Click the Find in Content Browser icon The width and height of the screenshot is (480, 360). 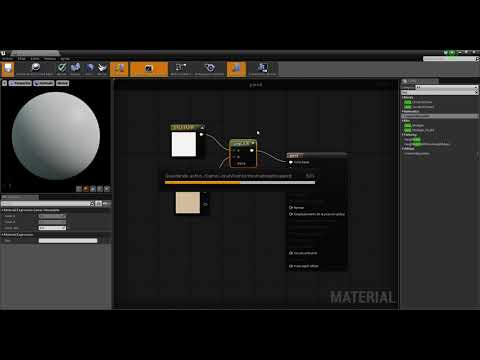[x=35, y=69]
